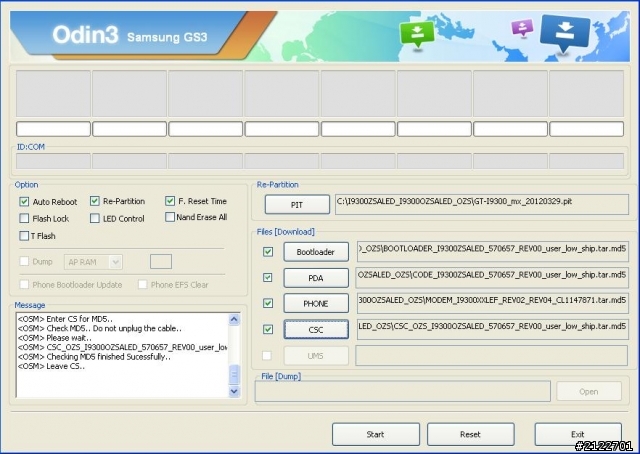Click the CSC file path field
640x454 pixels.
point(492,329)
